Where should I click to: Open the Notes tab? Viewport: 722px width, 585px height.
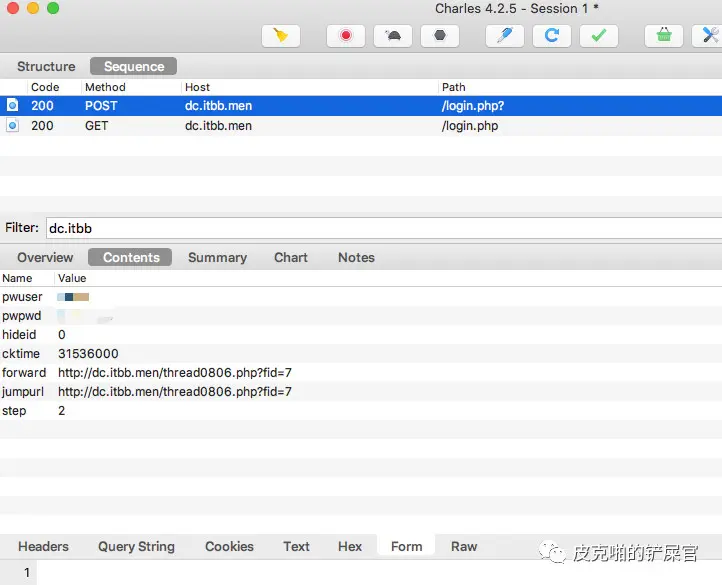[x=356, y=257]
